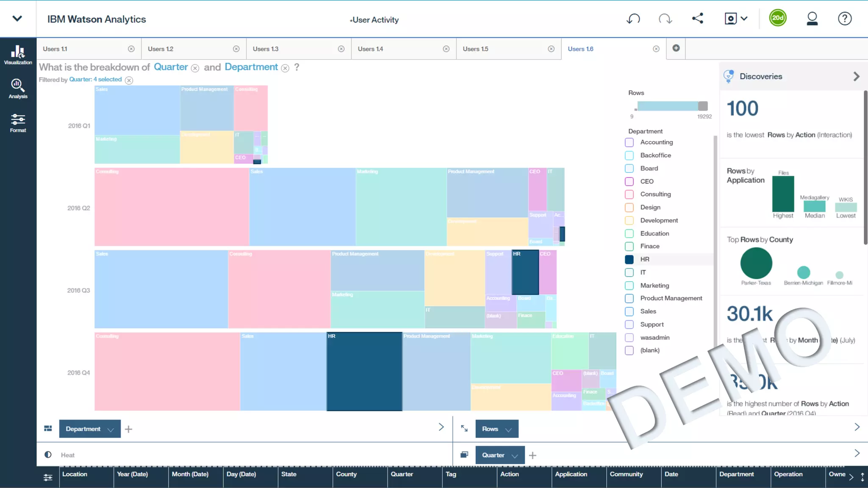Click the share icon
Screen dimensions: 868x488
[698, 19]
